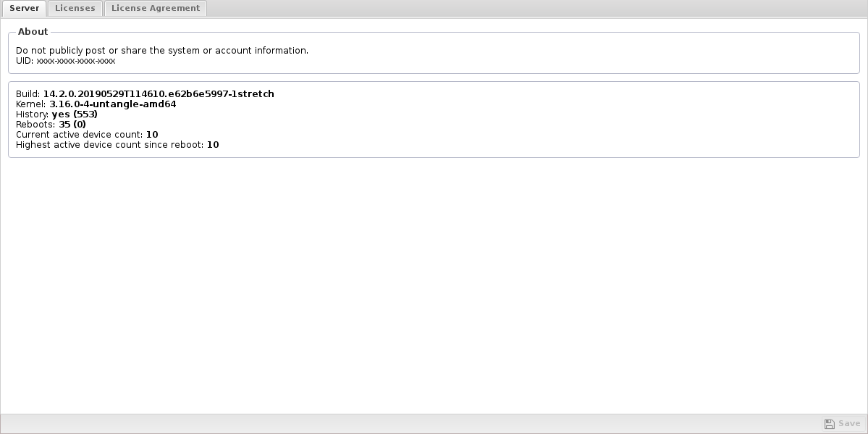868x434 pixels.
Task: Click the UID label text
Action: pos(25,61)
